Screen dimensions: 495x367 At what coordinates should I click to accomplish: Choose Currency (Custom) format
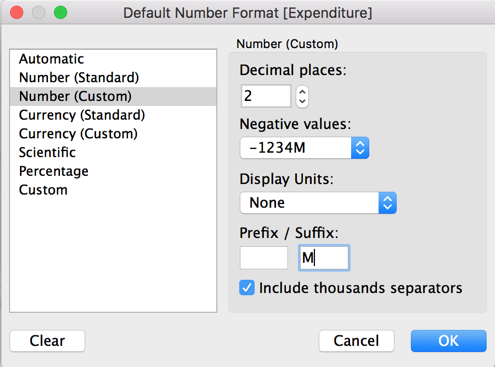(113, 134)
